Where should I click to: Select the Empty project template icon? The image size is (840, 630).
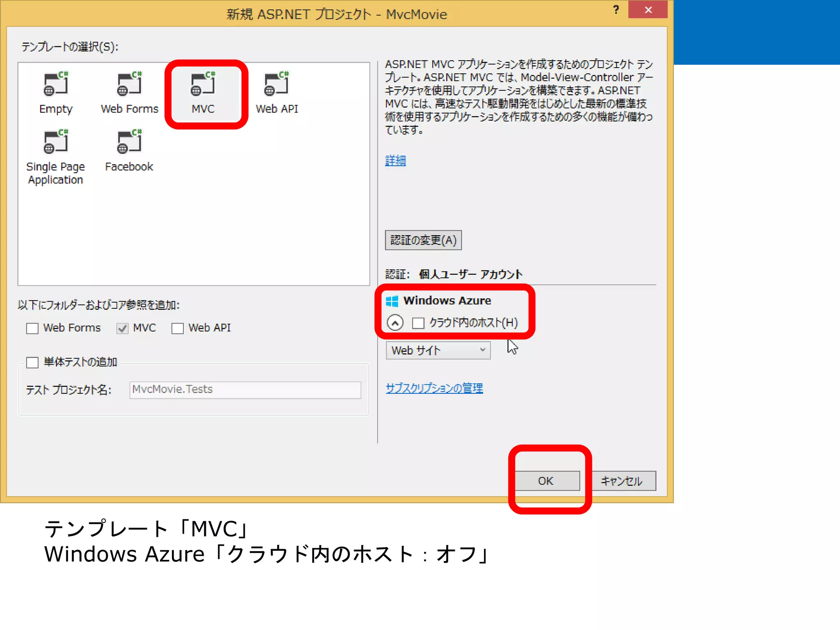point(56,84)
